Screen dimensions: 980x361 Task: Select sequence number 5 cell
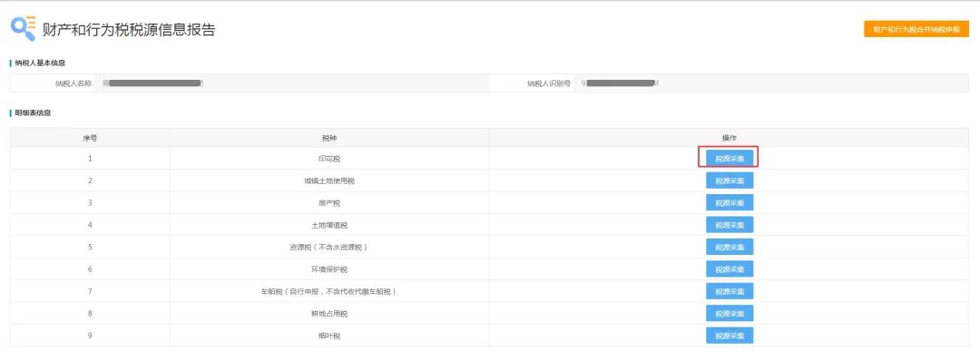[90, 248]
